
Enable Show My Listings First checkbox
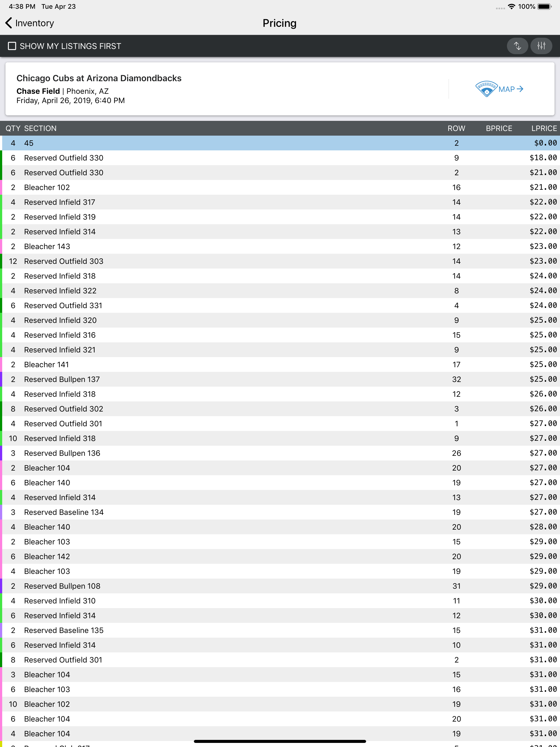[x=12, y=46]
